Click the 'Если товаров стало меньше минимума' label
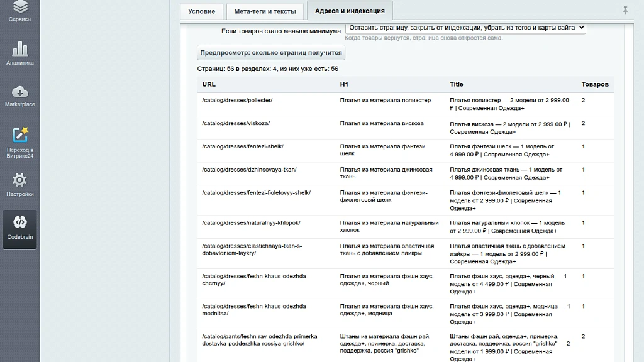Image resolution: width=644 pixels, height=362 pixels. tap(281, 31)
